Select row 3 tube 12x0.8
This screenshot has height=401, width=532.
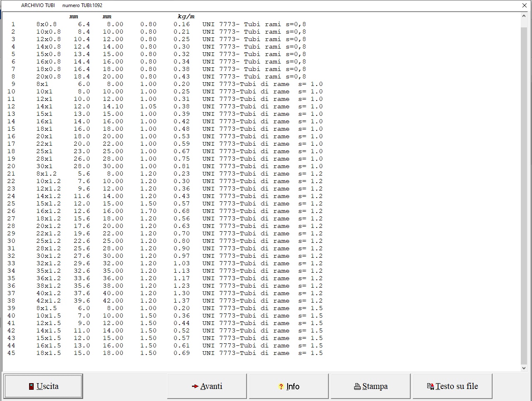coord(159,39)
